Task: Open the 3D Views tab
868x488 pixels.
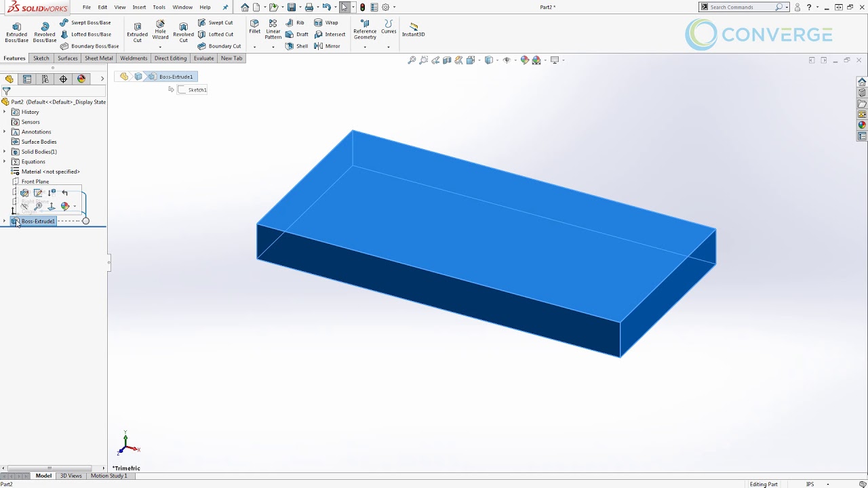Action: click(71, 476)
